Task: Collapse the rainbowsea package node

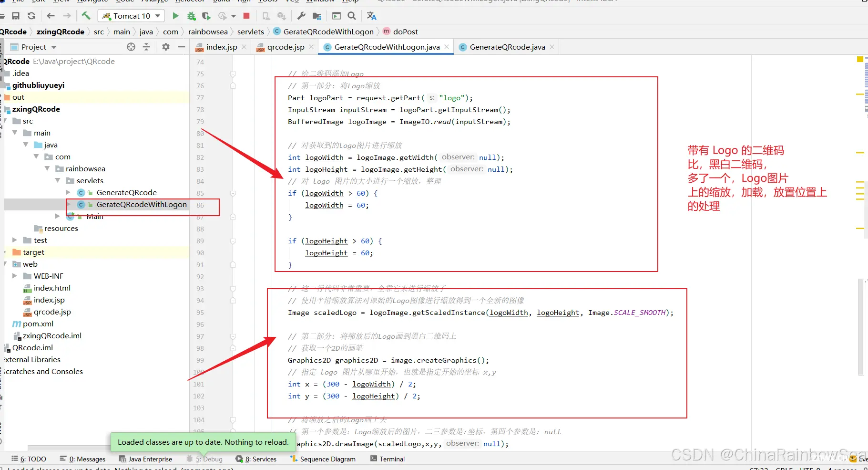Action: click(x=47, y=168)
